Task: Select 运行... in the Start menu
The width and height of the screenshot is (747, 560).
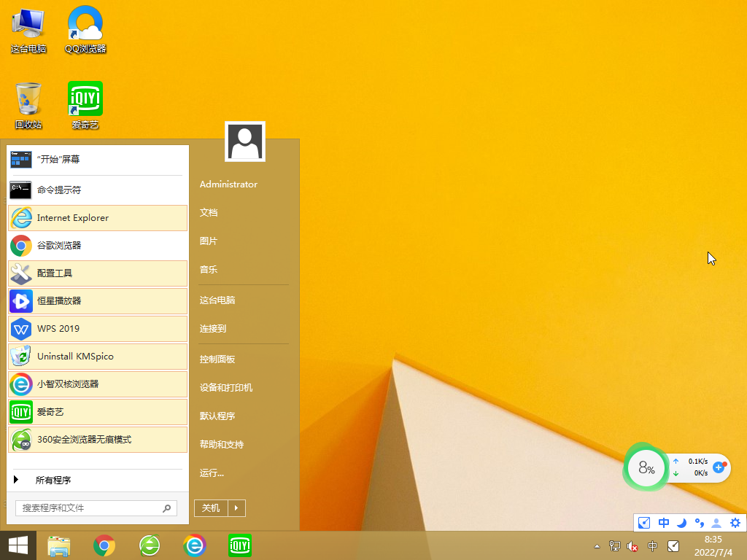Action: [210, 473]
